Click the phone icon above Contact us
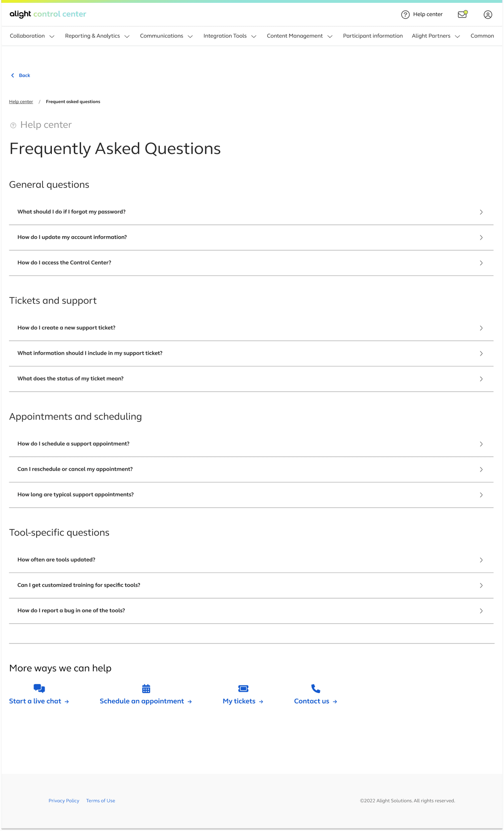The width and height of the screenshot is (504, 831). 315,688
